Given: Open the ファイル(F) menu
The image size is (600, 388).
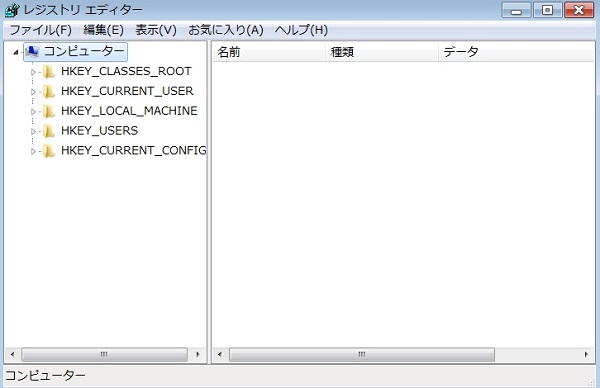Looking at the screenshot, I should 41,30.
